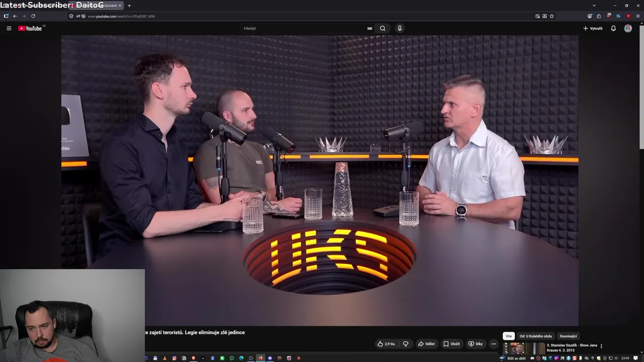Click the magnifier search button

pyautogui.click(x=383, y=28)
